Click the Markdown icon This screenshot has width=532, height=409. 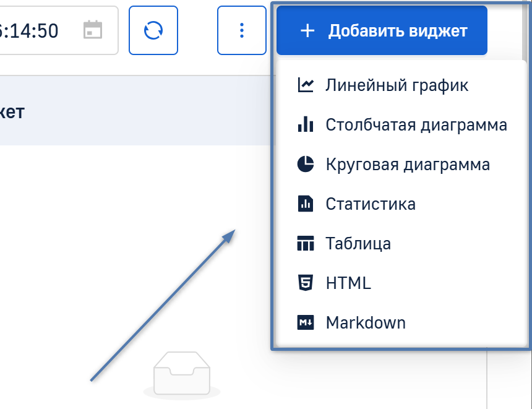tap(306, 322)
